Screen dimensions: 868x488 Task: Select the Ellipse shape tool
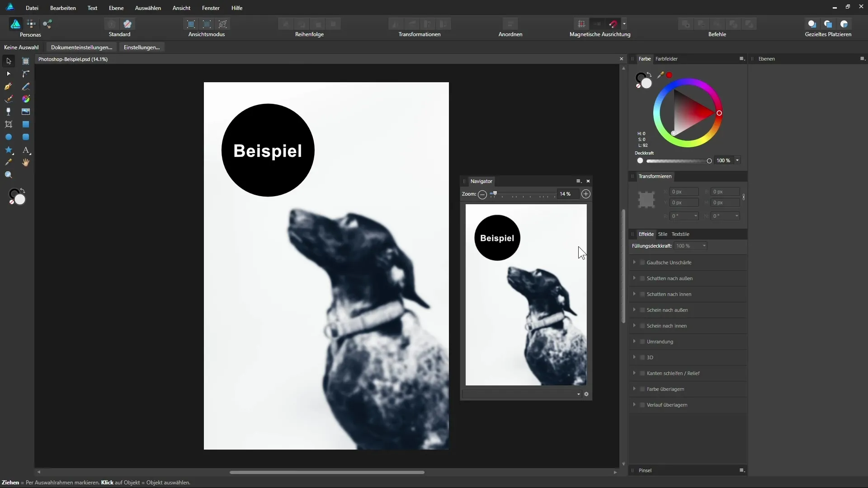coord(9,137)
